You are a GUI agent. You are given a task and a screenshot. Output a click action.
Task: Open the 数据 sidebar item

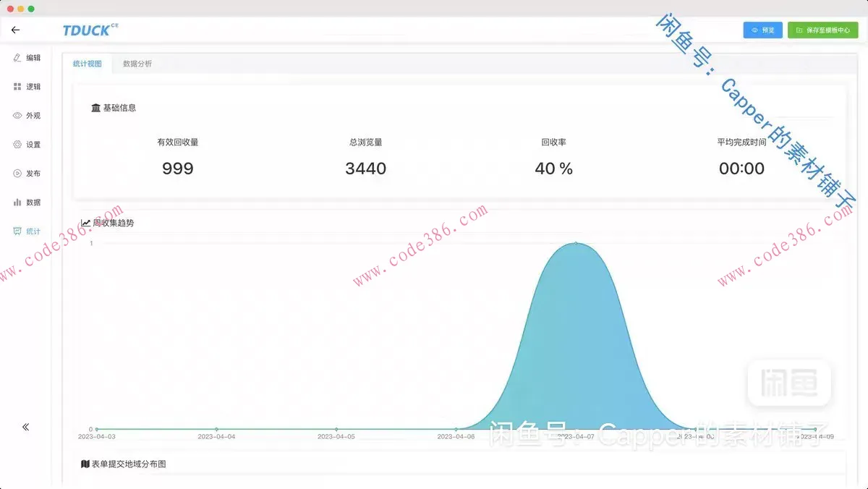[27, 203]
